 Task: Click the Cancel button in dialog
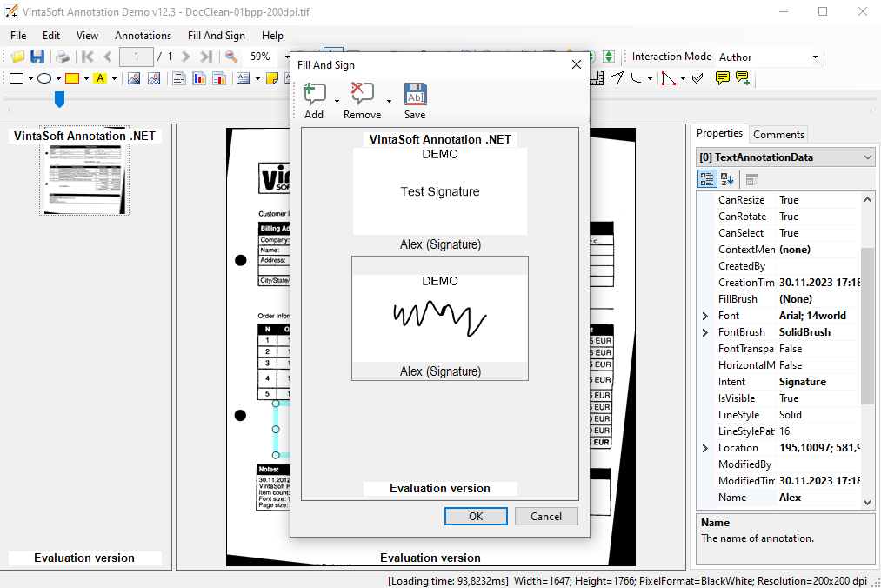[545, 516]
